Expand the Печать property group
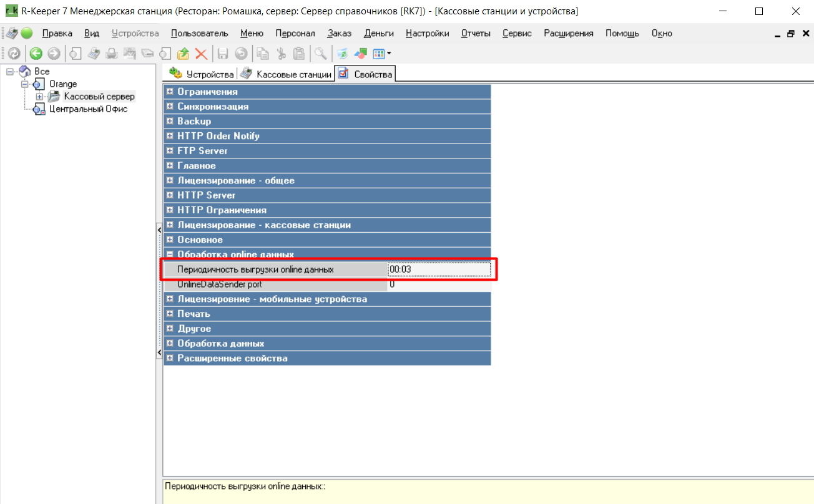 [x=170, y=314]
